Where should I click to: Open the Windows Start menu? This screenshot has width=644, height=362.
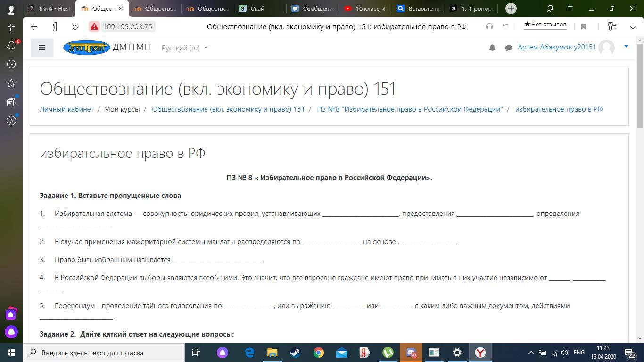(11, 353)
